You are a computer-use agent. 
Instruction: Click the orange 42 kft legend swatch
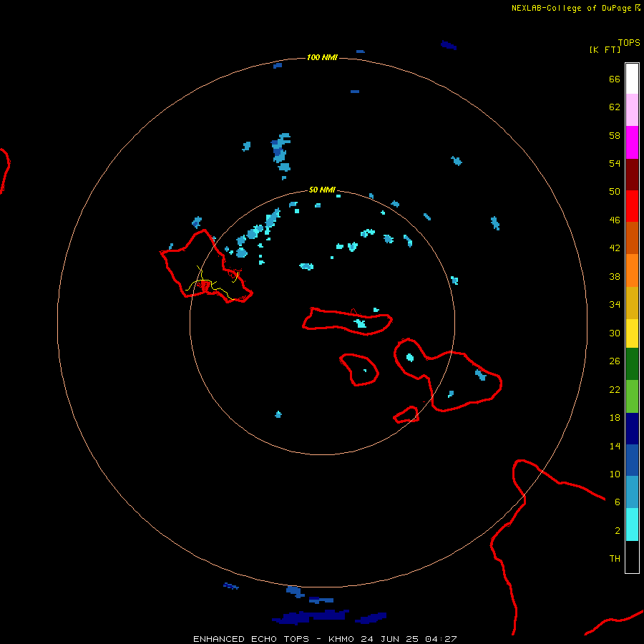point(632,270)
